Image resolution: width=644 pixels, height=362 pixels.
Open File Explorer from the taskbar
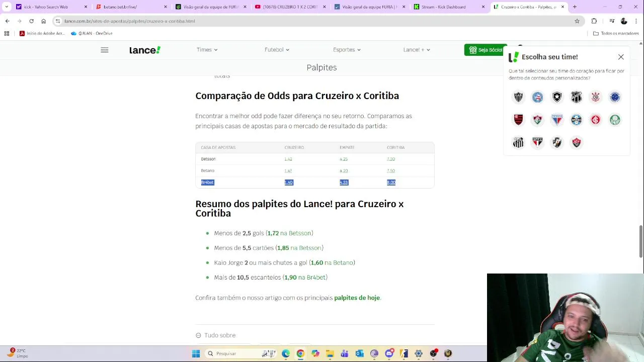click(330, 353)
